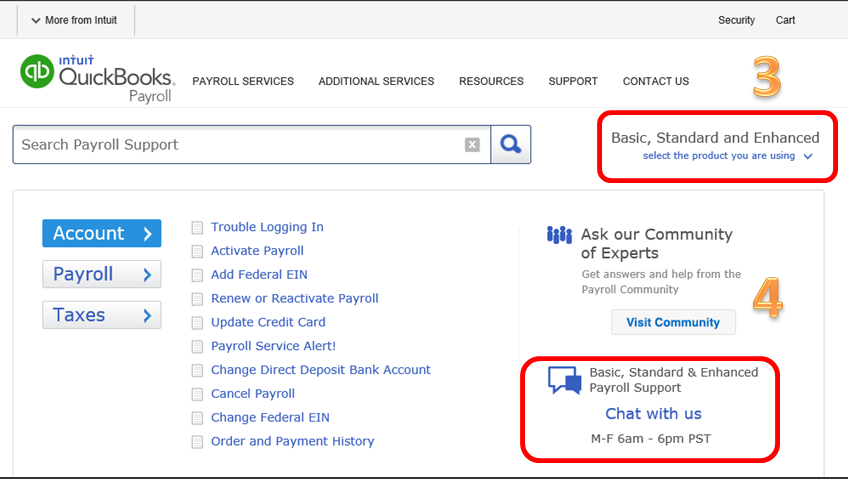Open the Cart link
Screen dimensions: 848x479
point(785,20)
